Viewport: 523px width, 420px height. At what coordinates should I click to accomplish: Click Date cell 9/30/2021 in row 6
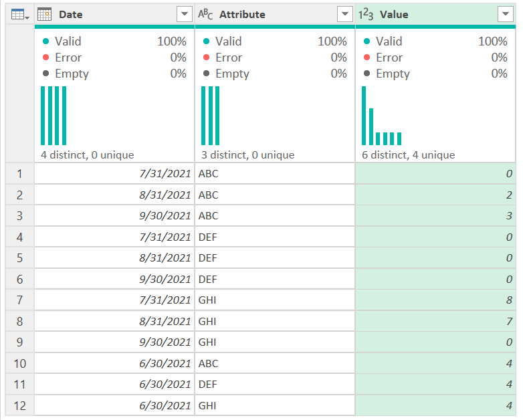click(x=114, y=279)
